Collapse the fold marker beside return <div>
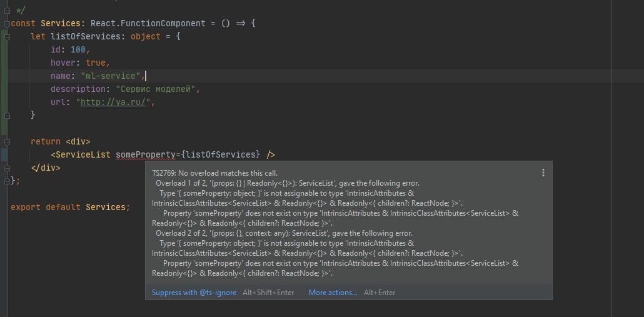 (7, 142)
